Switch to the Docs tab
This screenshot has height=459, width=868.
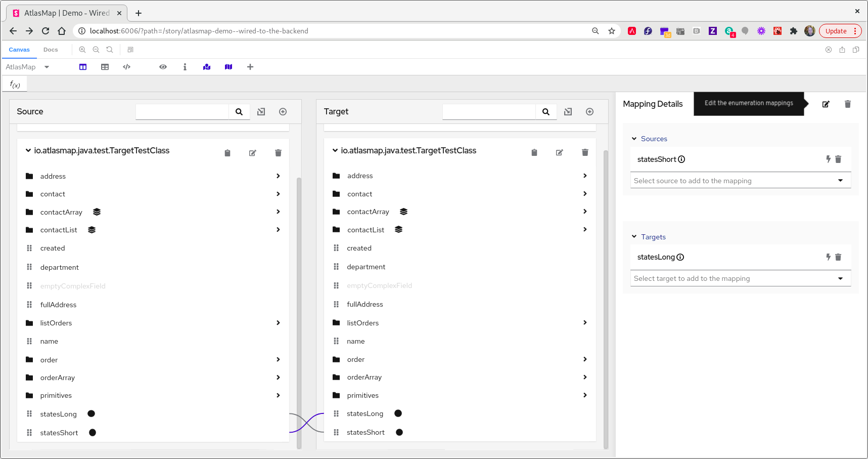pos(51,50)
